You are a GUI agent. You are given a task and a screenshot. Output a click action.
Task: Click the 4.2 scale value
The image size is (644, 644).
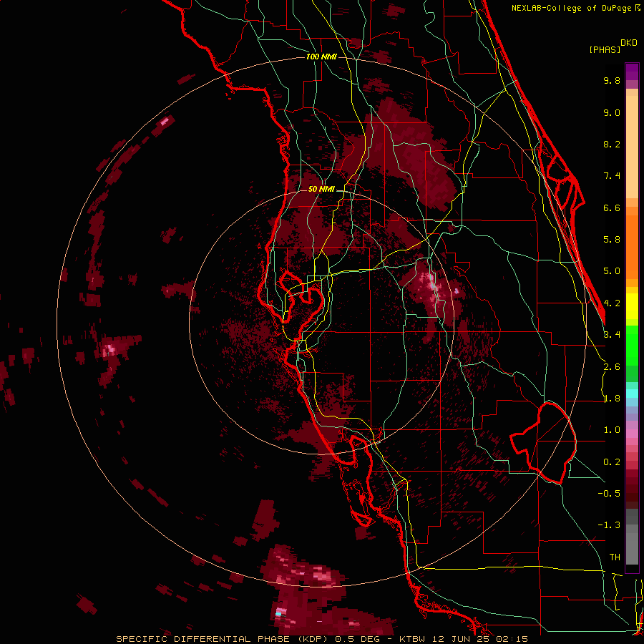click(612, 303)
